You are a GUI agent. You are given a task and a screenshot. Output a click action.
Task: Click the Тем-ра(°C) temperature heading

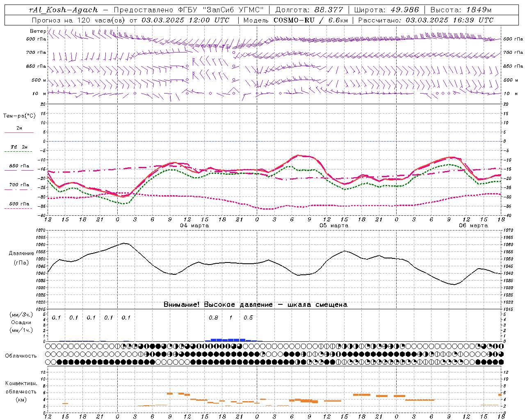tap(19, 116)
